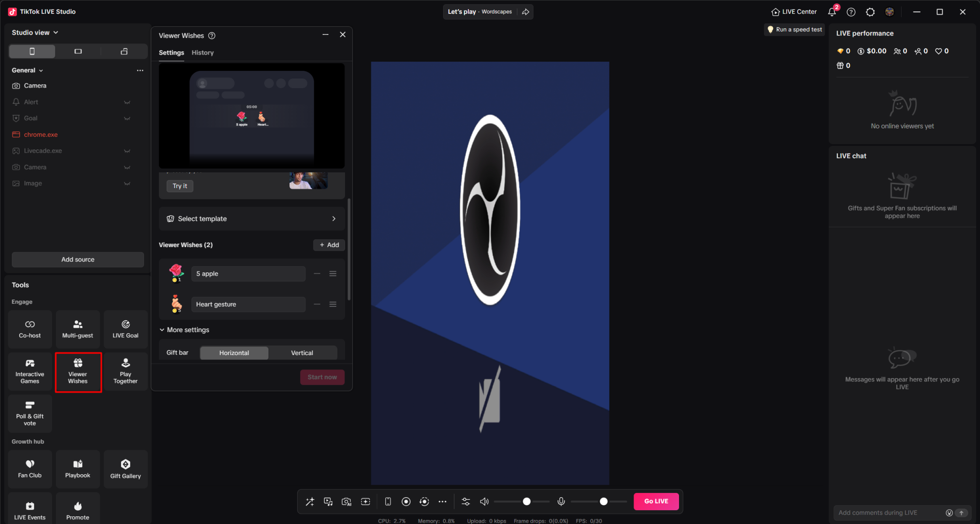Expand the General scene dropdown
The image size is (980, 524).
[x=27, y=70]
